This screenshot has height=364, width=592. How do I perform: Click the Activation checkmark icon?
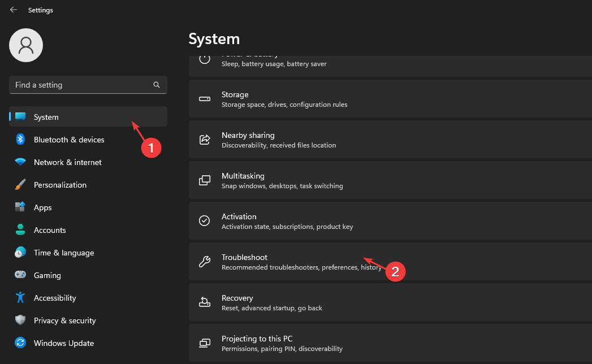(x=205, y=220)
